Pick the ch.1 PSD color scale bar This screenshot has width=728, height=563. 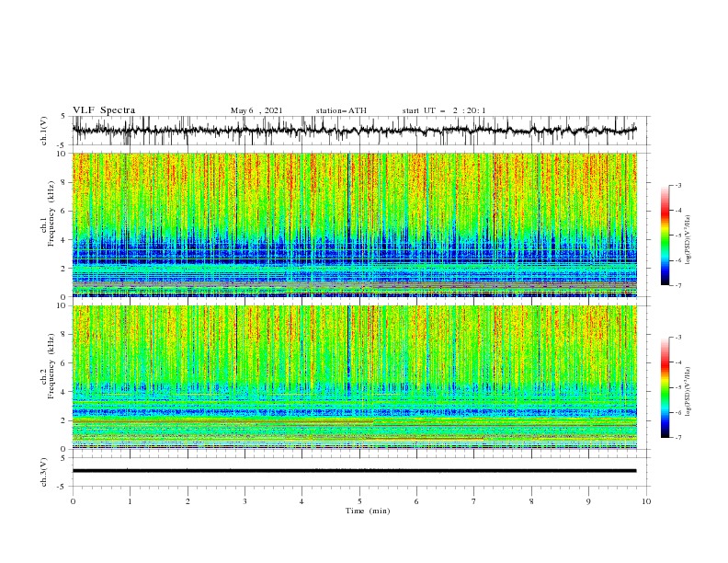pyautogui.click(x=665, y=235)
